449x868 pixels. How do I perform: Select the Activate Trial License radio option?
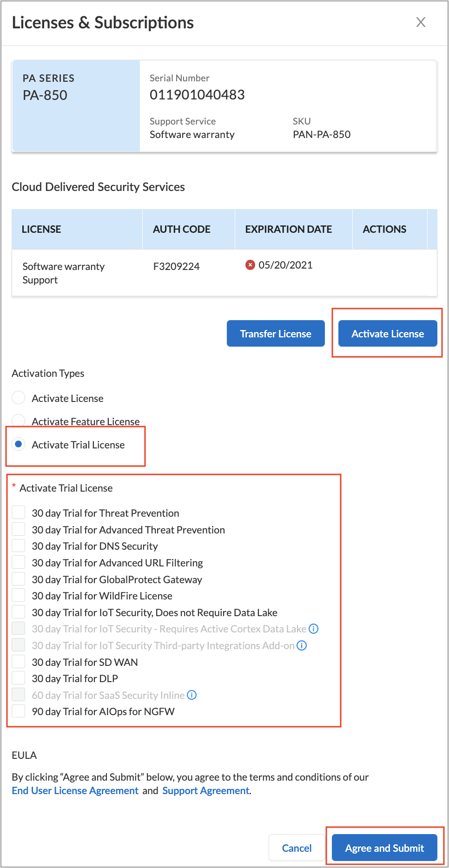tap(19, 444)
